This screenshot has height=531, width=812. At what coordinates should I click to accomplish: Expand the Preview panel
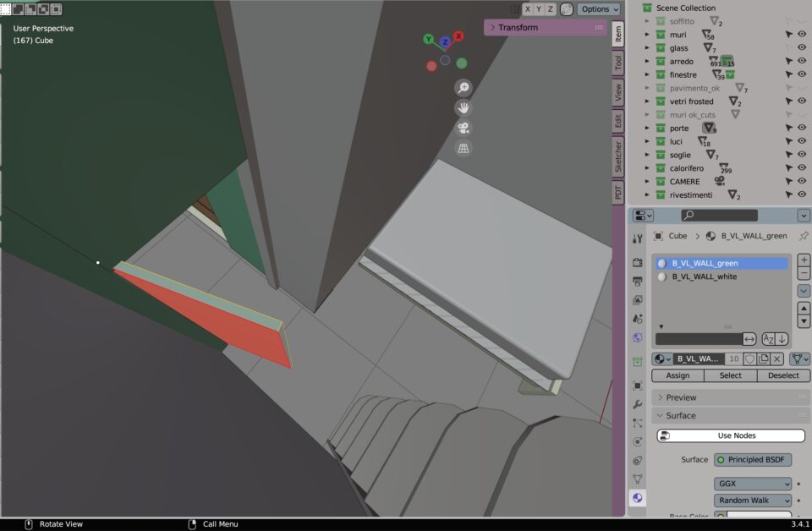[x=659, y=397]
